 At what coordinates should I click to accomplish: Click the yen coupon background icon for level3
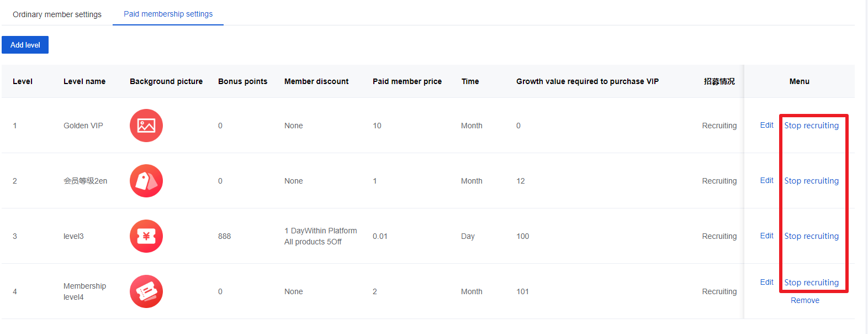(x=146, y=236)
